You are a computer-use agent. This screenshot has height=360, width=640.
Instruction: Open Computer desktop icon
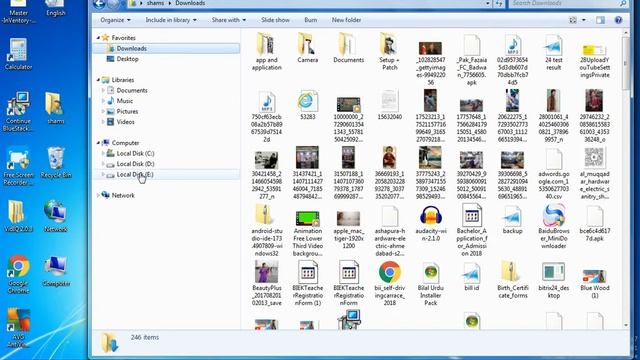(56, 271)
